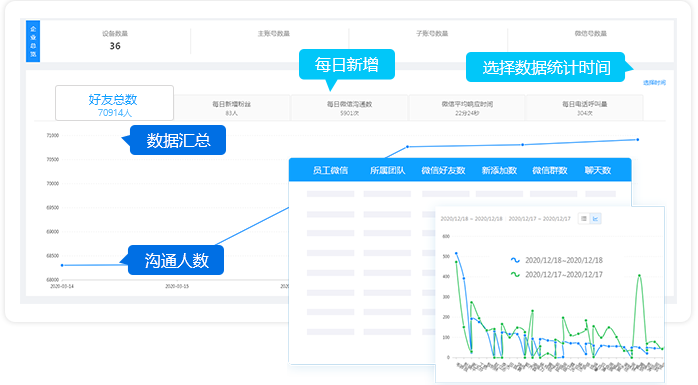
Task: Select the line chart view icon
Action: 596,219
